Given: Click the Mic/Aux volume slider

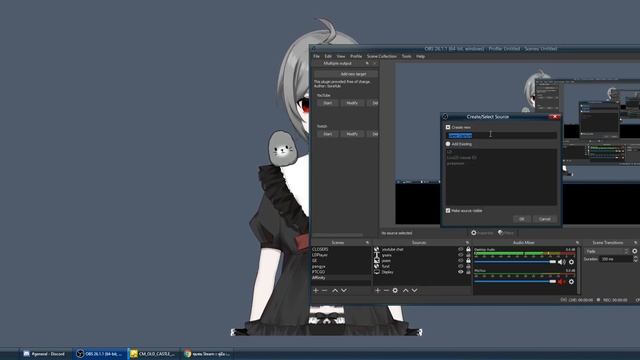Looking at the screenshot, I should click(x=515, y=282).
